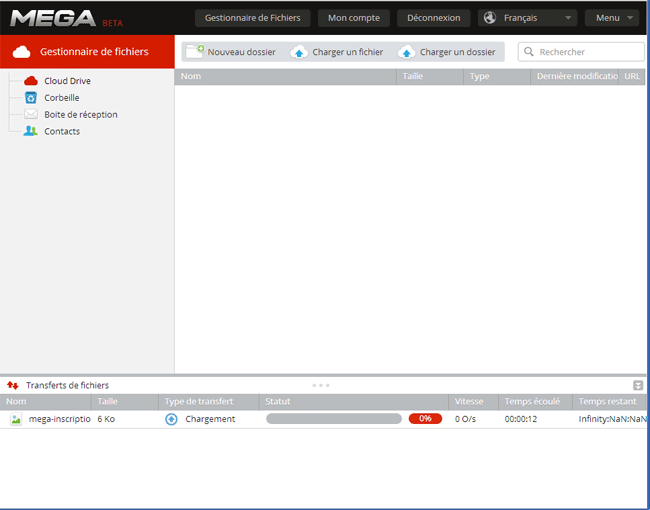Click the Temps écoulé column header

click(535, 401)
